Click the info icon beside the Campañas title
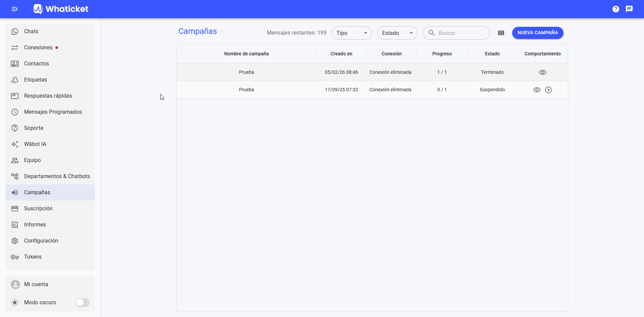644x317 pixels. (x=222, y=32)
